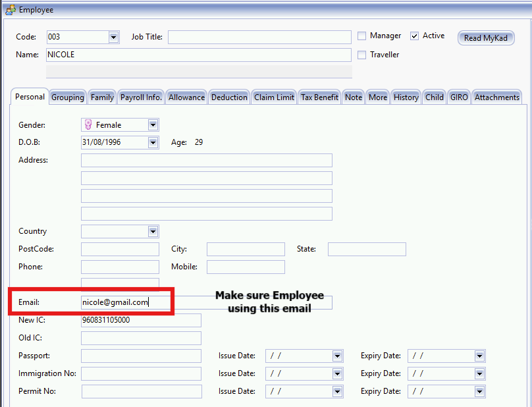This screenshot has height=407, width=532.
Task: Switch to the Payroll Info. tab
Action: coord(140,96)
